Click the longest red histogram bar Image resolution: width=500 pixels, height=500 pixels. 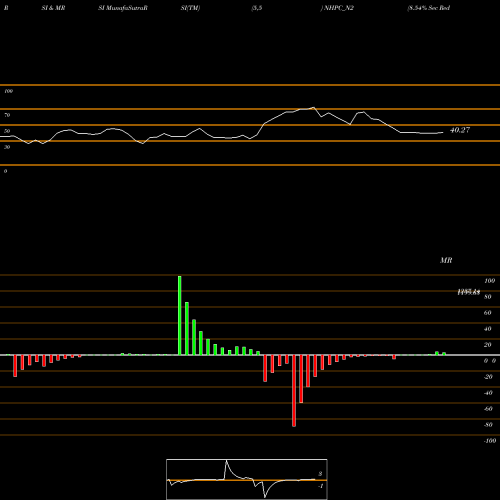[x=294, y=391]
